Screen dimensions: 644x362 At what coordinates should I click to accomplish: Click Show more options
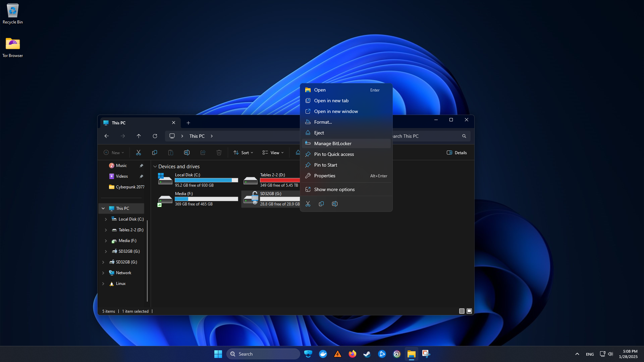(x=346, y=189)
